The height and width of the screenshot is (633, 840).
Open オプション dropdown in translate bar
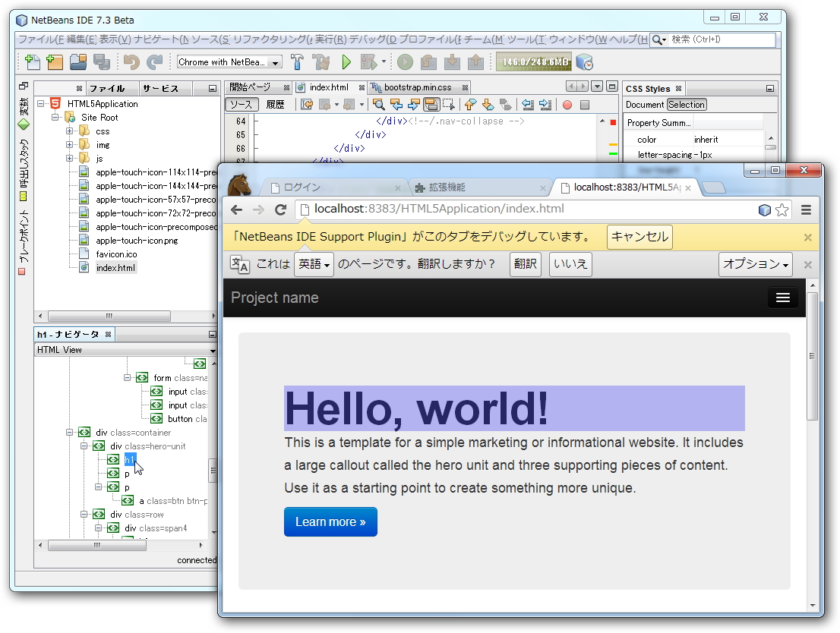(x=756, y=264)
